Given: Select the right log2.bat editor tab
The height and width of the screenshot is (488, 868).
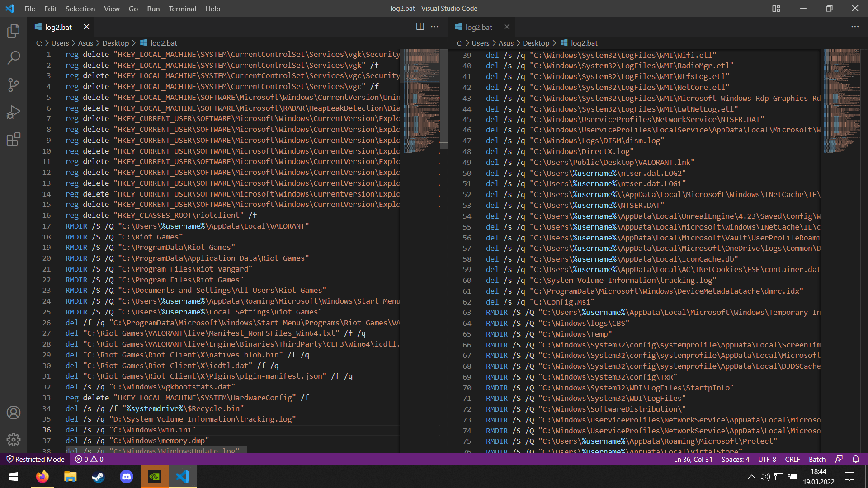Looking at the screenshot, I should click(482, 27).
